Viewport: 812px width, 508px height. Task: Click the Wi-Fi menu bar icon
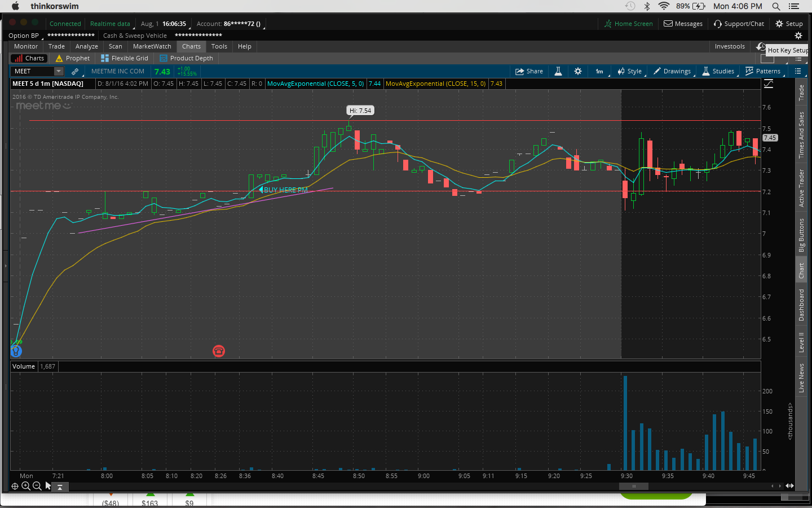coord(664,6)
